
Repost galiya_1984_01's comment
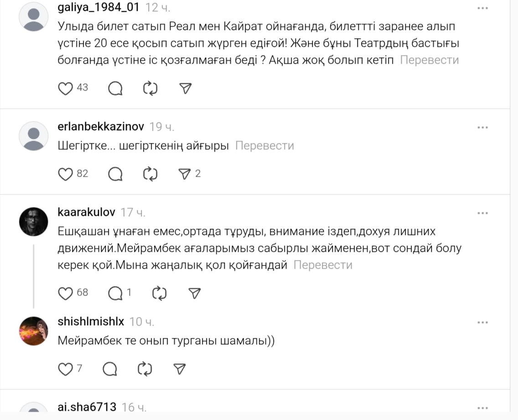(150, 88)
